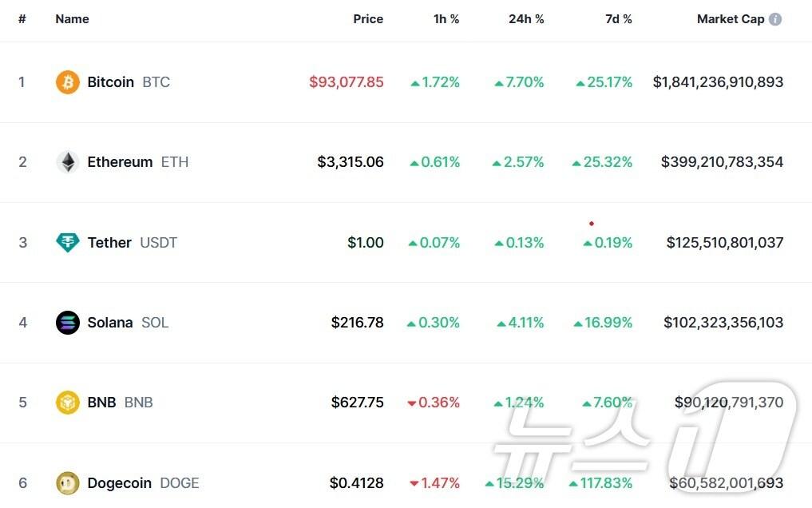Screen dimensions: 812x508
Task: Click the Solana logo icon
Action: tap(68, 323)
